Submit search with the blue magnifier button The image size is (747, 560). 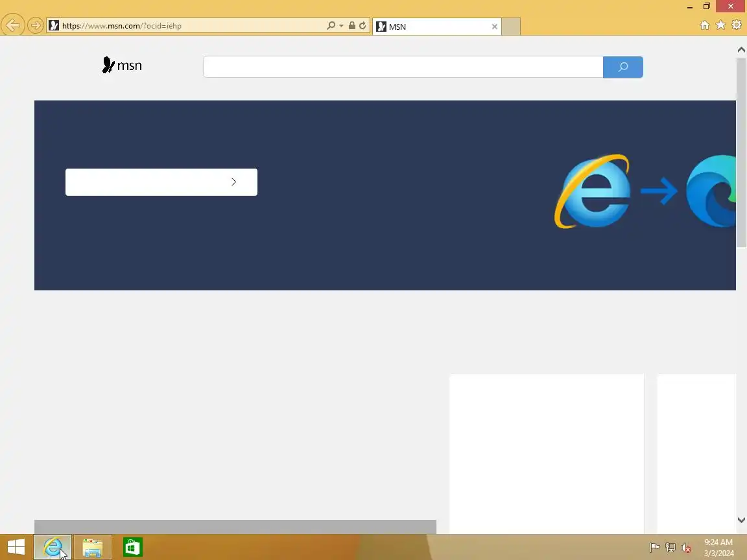pyautogui.click(x=622, y=67)
